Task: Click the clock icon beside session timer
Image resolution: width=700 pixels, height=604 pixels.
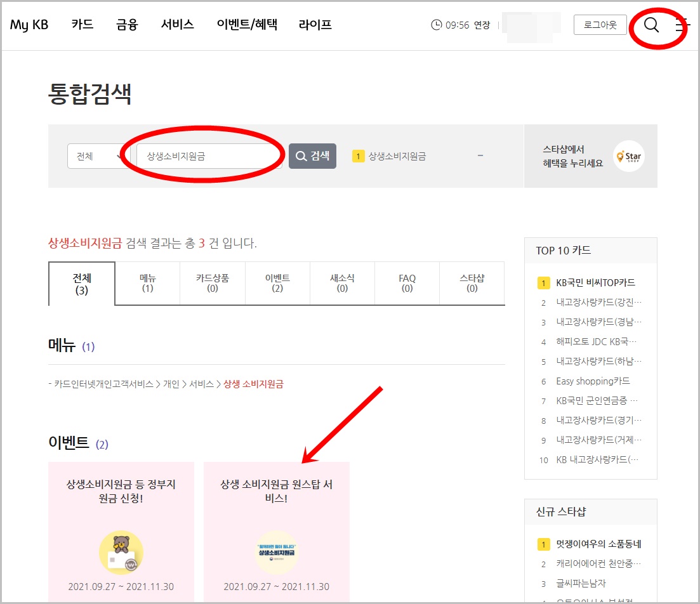Action: click(436, 25)
